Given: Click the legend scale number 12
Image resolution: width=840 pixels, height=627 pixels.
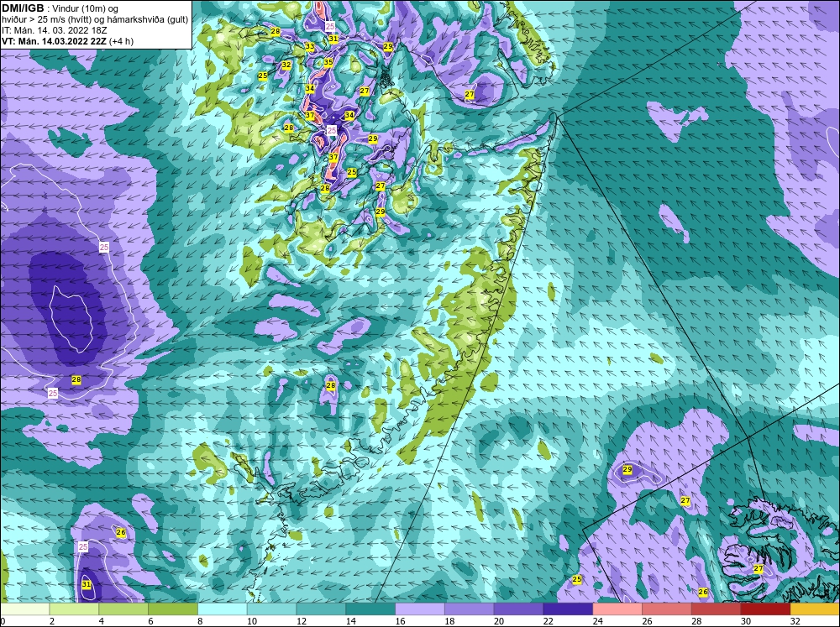Looking at the screenshot, I should tap(301, 621).
